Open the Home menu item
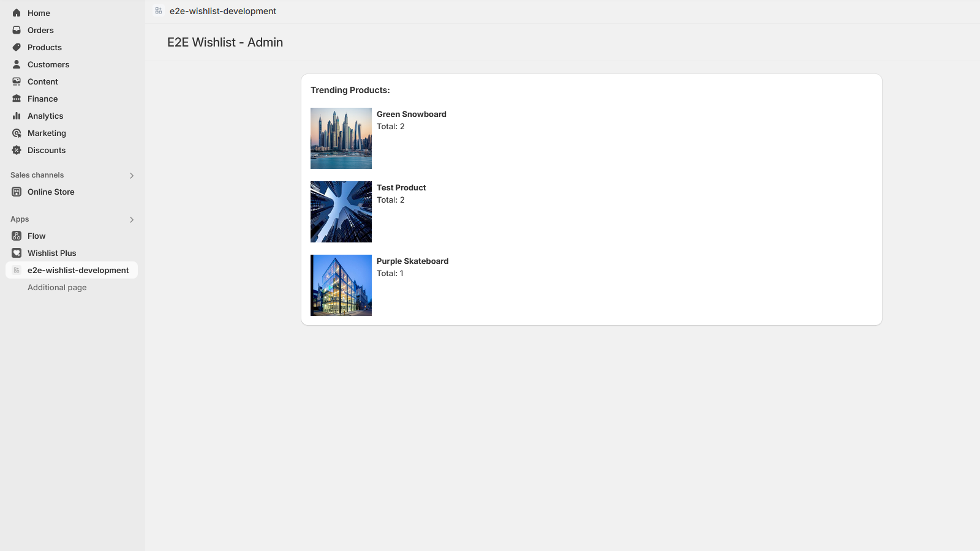Screen dimensions: 980x551 72,13
